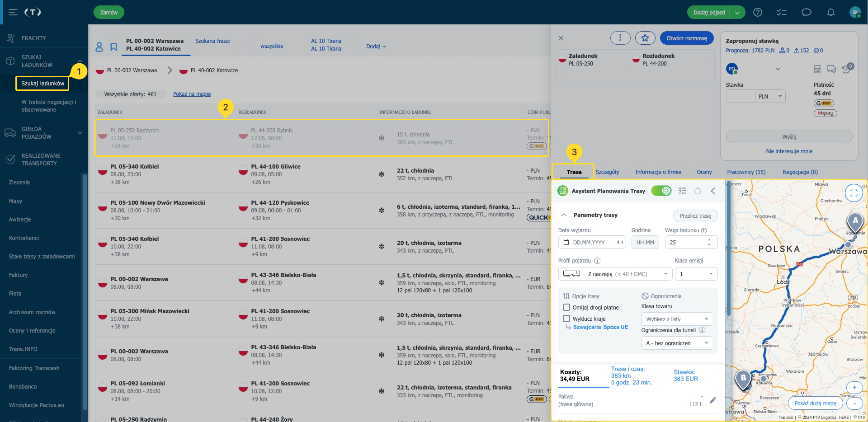Switch to the Szczegóły tab

[x=607, y=172]
